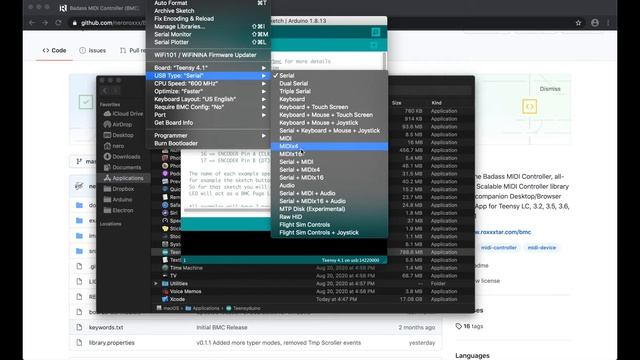This screenshot has height=360, width=640.
Task: Select Archive Sketch menu item
Action: (x=208, y=11)
